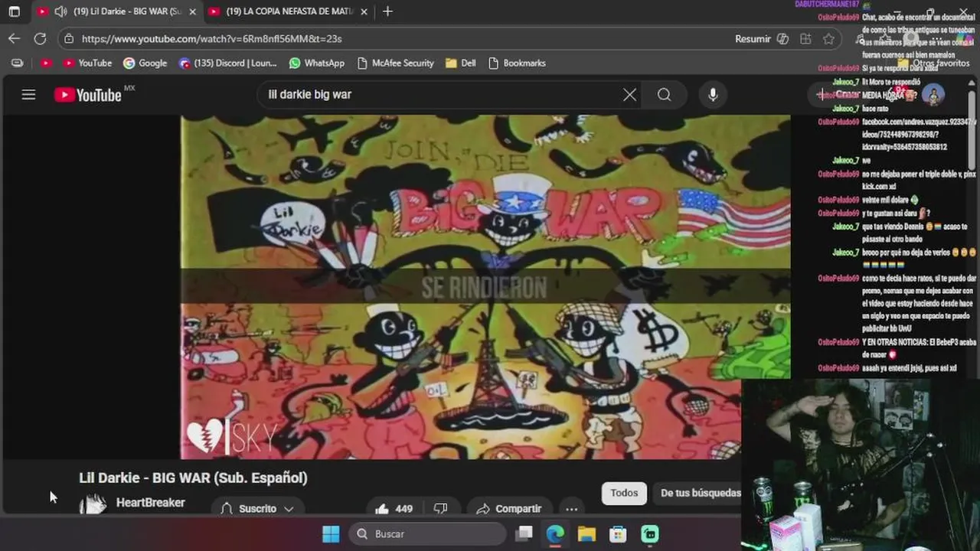Mute the Lil Darkie tab speaker icon
Image resolution: width=980 pixels, height=551 pixels.
coord(60,11)
